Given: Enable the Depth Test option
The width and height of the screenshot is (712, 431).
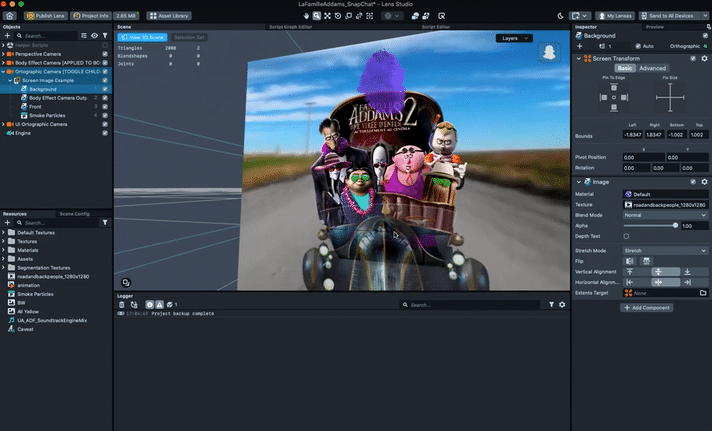Looking at the screenshot, I should tap(626, 236).
